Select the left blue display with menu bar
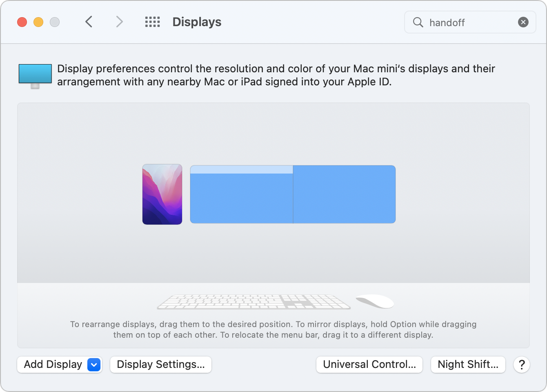Image resolution: width=547 pixels, height=392 pixels. [x=241, y=198]
